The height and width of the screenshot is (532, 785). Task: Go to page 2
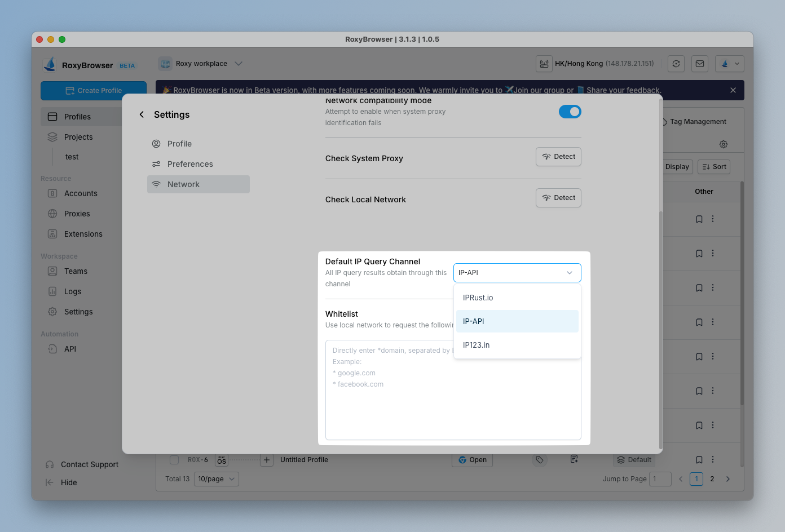[x=712, y=479]
